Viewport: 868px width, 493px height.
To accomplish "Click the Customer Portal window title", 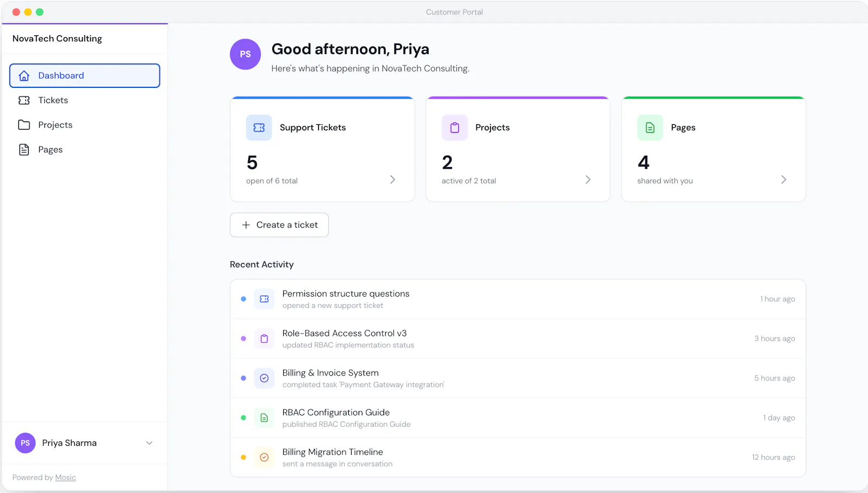I will click(454, 12).
